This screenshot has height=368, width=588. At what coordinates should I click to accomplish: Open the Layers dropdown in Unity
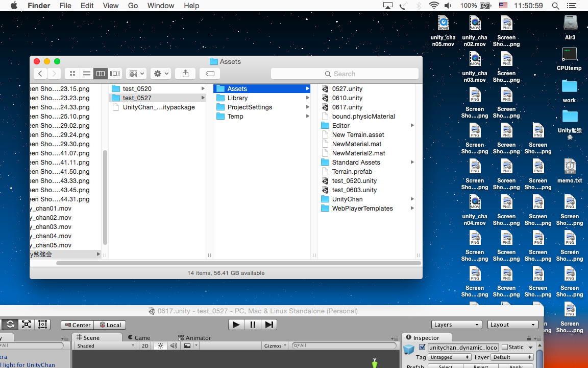456,325
